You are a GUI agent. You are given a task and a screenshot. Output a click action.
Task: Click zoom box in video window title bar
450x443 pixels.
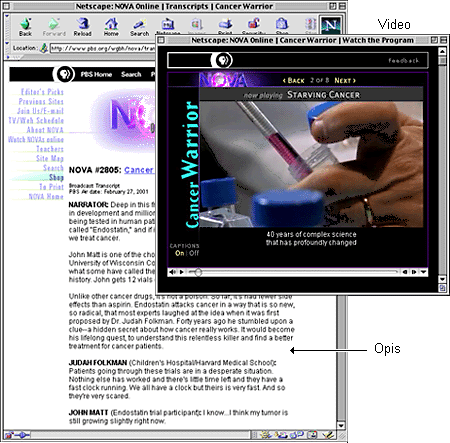tap(434, 40)
